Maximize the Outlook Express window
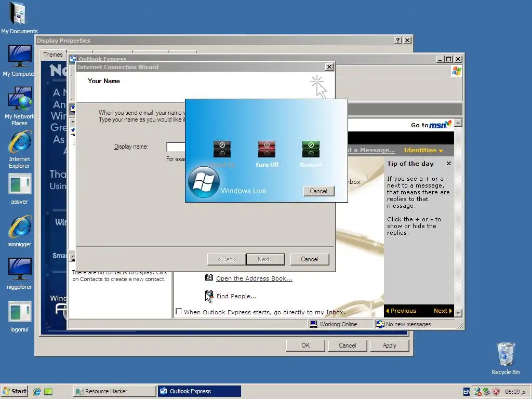This screenshot has height=399, width=532. (448, 59)
